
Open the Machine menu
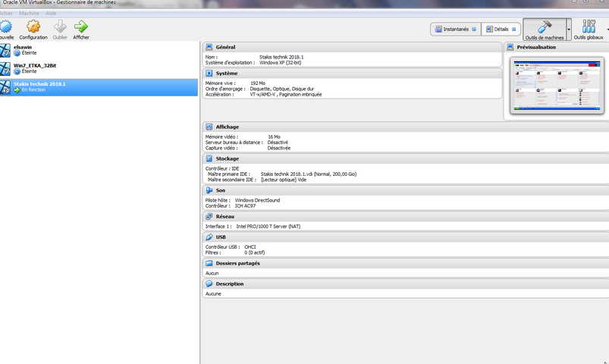point(29,13)
